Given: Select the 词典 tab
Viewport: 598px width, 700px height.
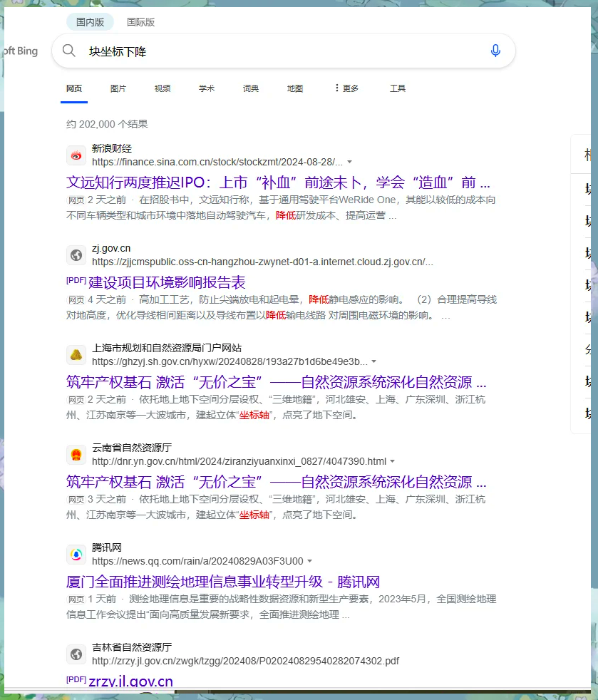Looking at the screenshot, I should tap(251, 88).
